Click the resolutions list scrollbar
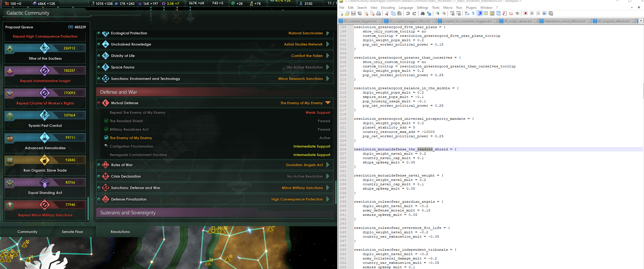 point(336,193)
